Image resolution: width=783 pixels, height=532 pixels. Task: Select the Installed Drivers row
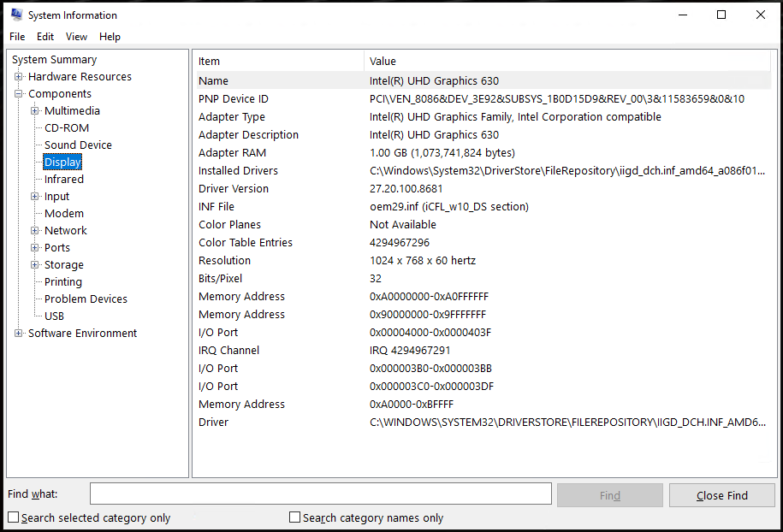483,171
